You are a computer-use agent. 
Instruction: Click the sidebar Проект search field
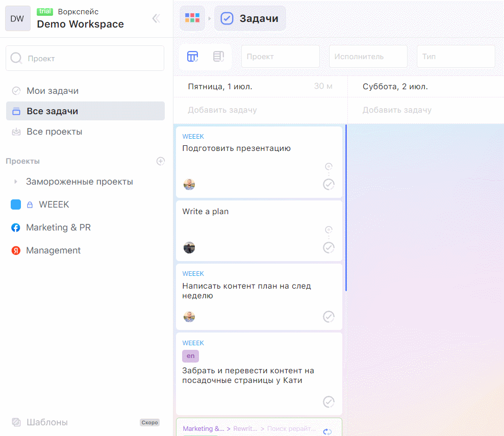(85, 58)
